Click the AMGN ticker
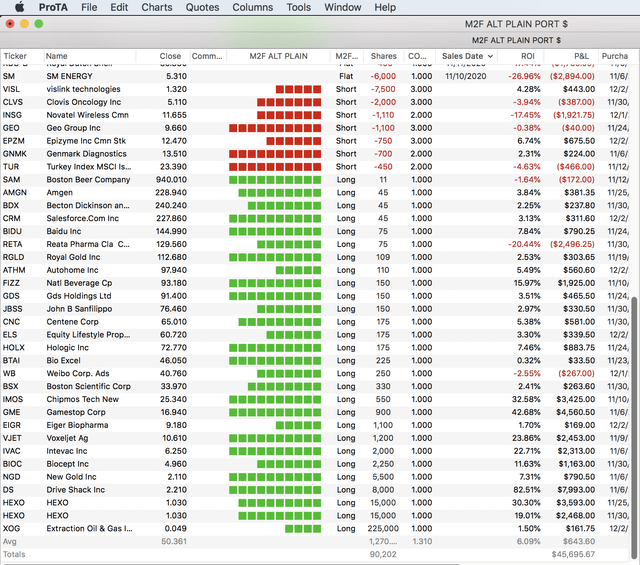Image resolution: width=640 pixels, height=565 pixels. [15, 193]
